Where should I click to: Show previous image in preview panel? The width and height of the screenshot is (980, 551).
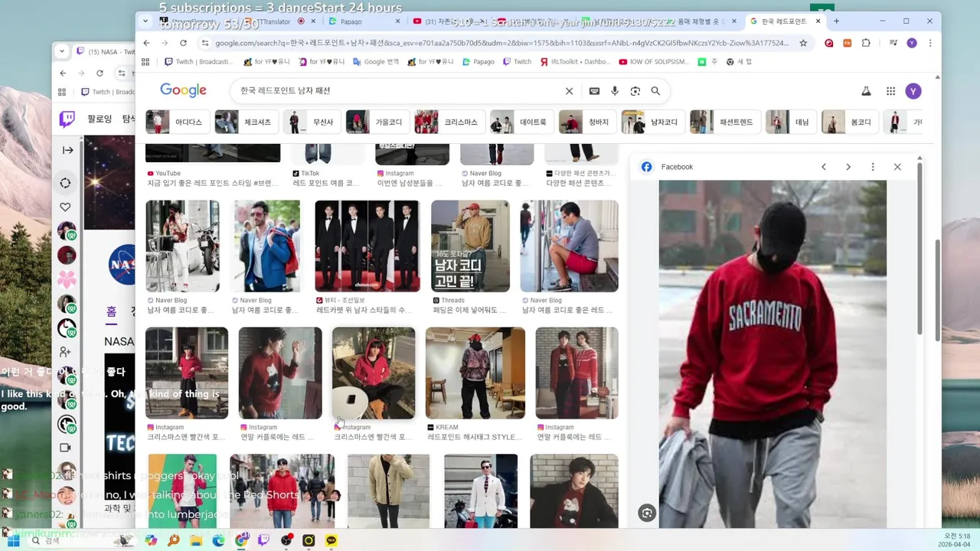(x=824, y=167)
